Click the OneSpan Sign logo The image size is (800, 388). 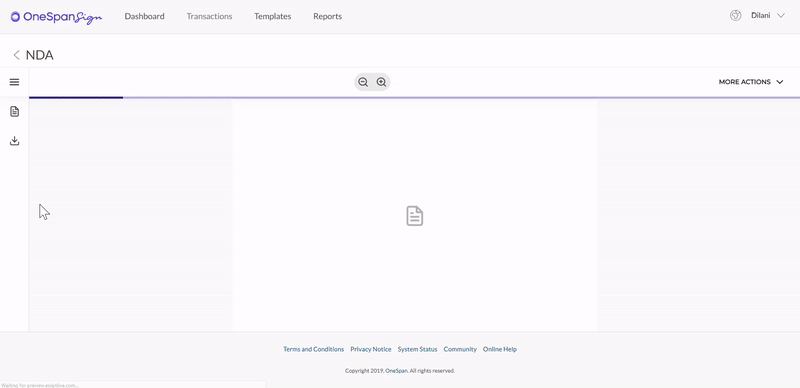click(x=56, y=17)
